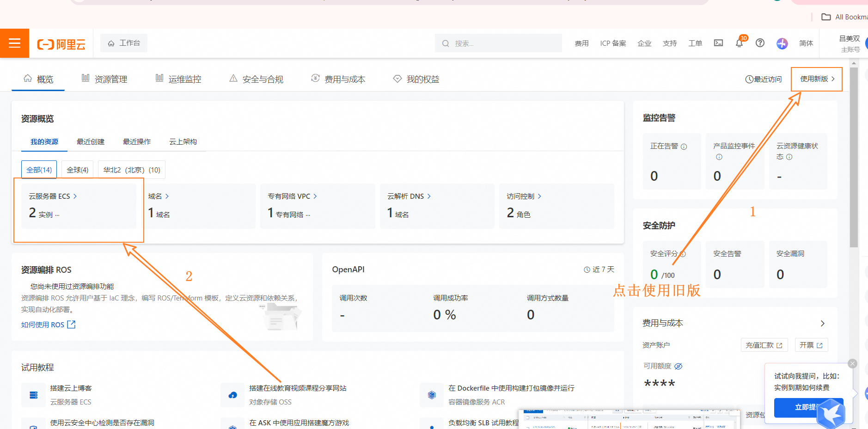
Task: Open 最近访问 recent visits
Action: point(764,79)
